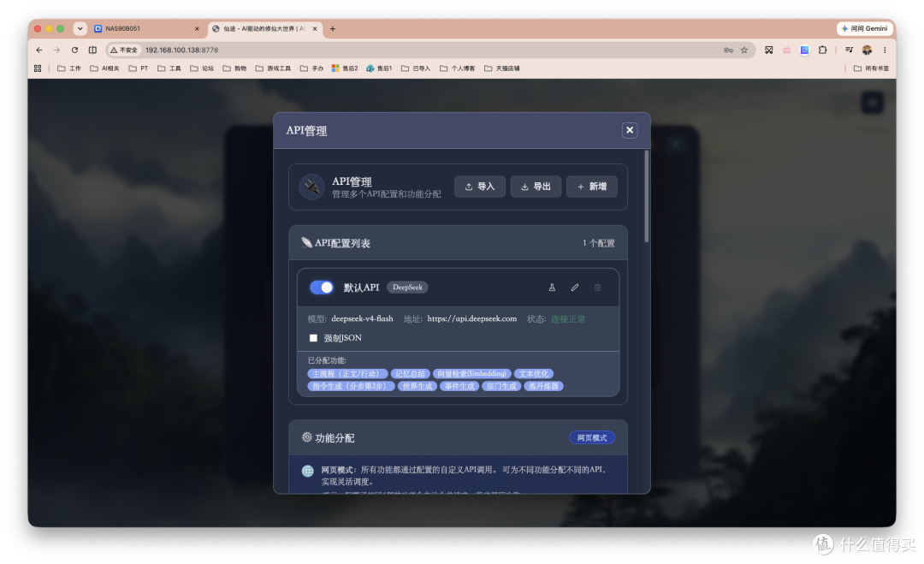Image resolution: width=924 pixels, height=564 pixels.
Task: Reload the current page
Action: click(x=74, y=50)
